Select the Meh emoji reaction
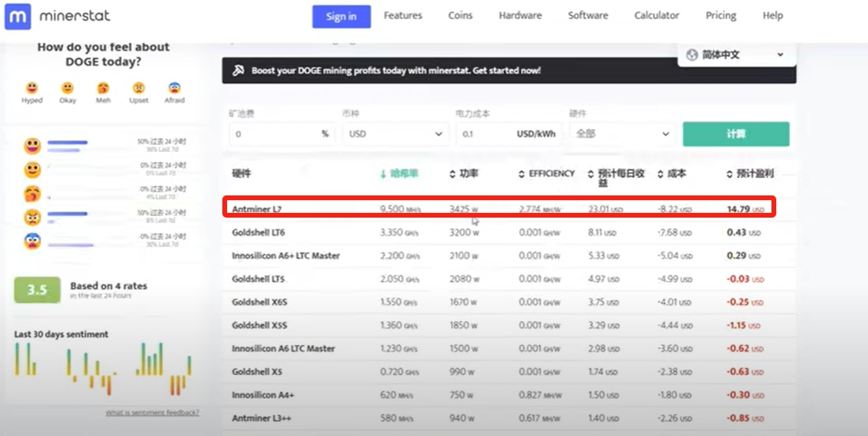The width and height of the screenshot is (868, 436). [103, 87]
